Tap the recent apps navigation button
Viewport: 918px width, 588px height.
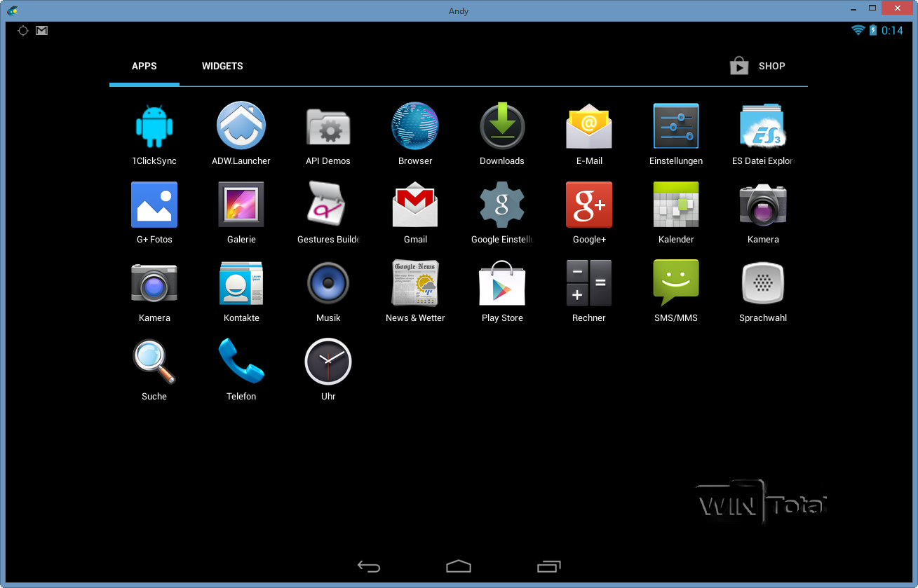[x=549, y=566]
